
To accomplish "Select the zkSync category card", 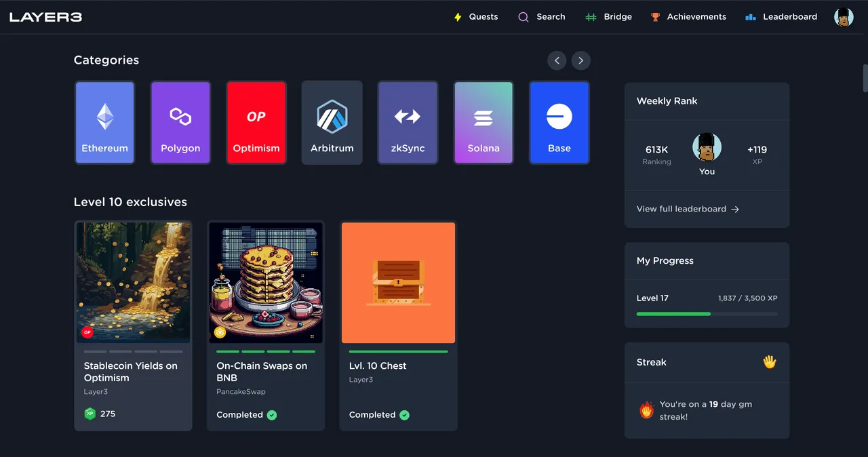I will pos(408,123).
